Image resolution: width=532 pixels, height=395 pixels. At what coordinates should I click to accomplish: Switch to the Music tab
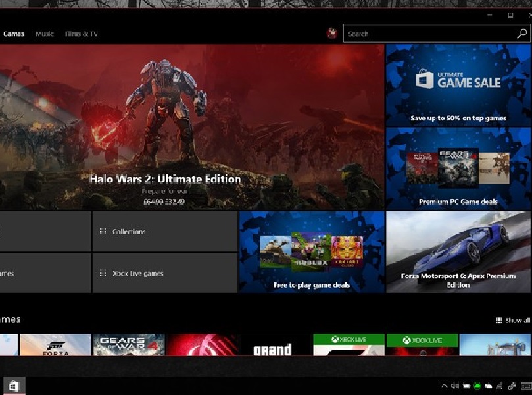45,34
